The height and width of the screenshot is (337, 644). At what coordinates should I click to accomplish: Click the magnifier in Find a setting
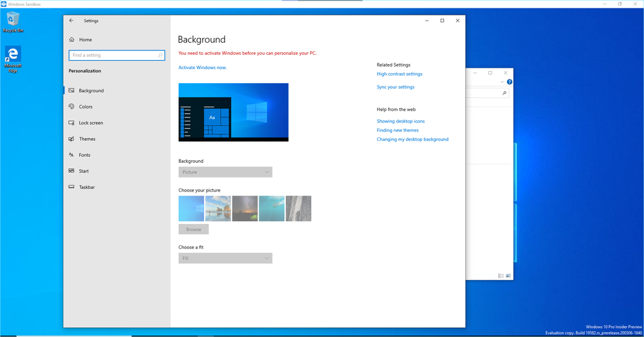tap(160, 55)
